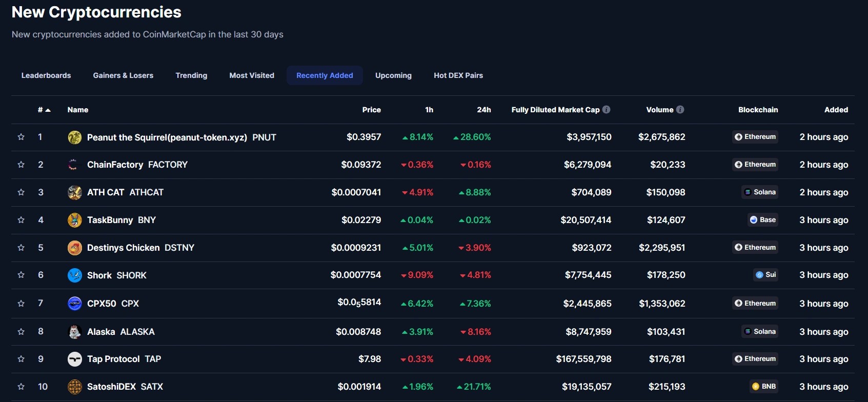Switch to the Gainers & Losers tab
This screenshot has width=868, height=402.
tap(123, 75)
